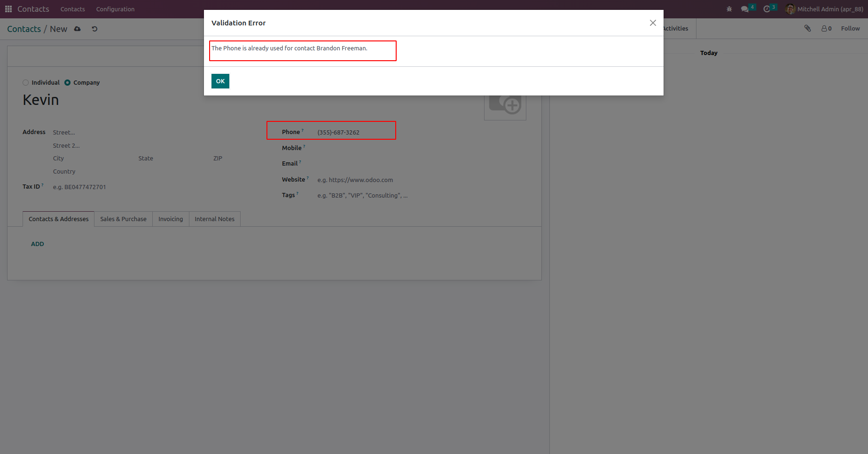Open the activities clock icon
Screen dimensions: 868x454
point(767,9)
